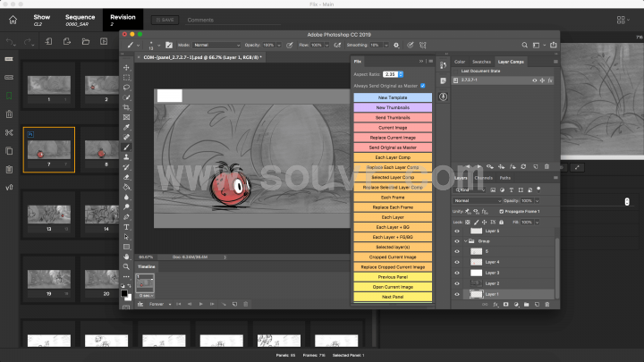Select the Hand tool
This screenshot has height=362, width=644.
click(x=126, y=257)
